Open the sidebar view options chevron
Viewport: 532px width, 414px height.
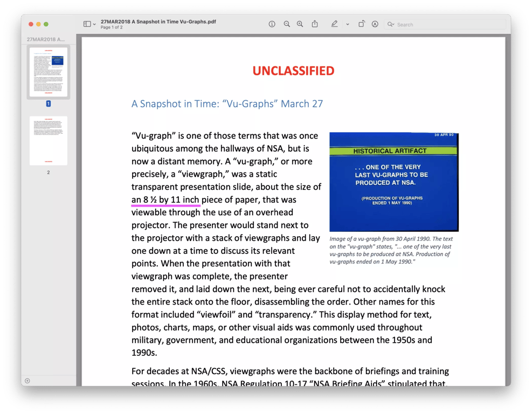pos(94,24)
